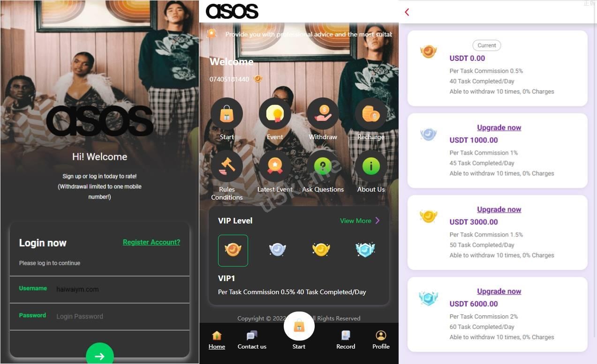The image size is (597, 364).
Task: Select the Withdraw hand-coin icon
Action: (x=323, y=114)
